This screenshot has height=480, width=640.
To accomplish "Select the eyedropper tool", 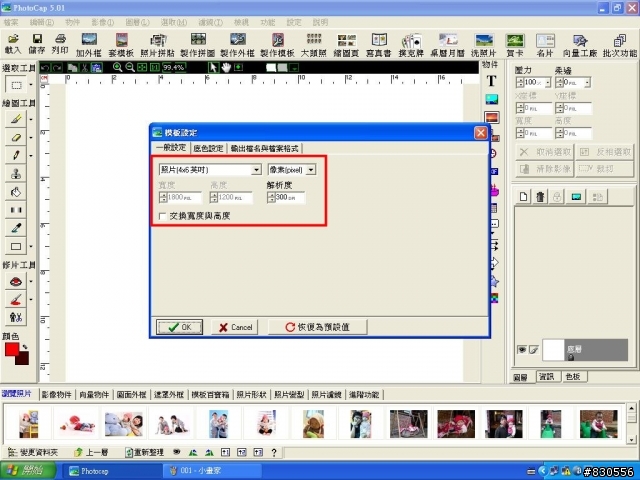I will click(x=16, y=228).
